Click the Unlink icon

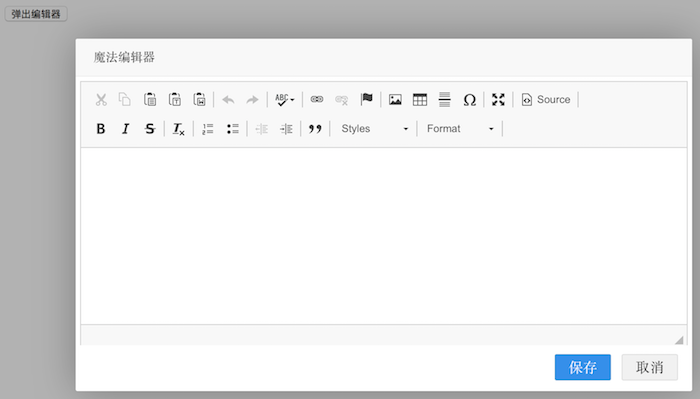coord(342,100)
